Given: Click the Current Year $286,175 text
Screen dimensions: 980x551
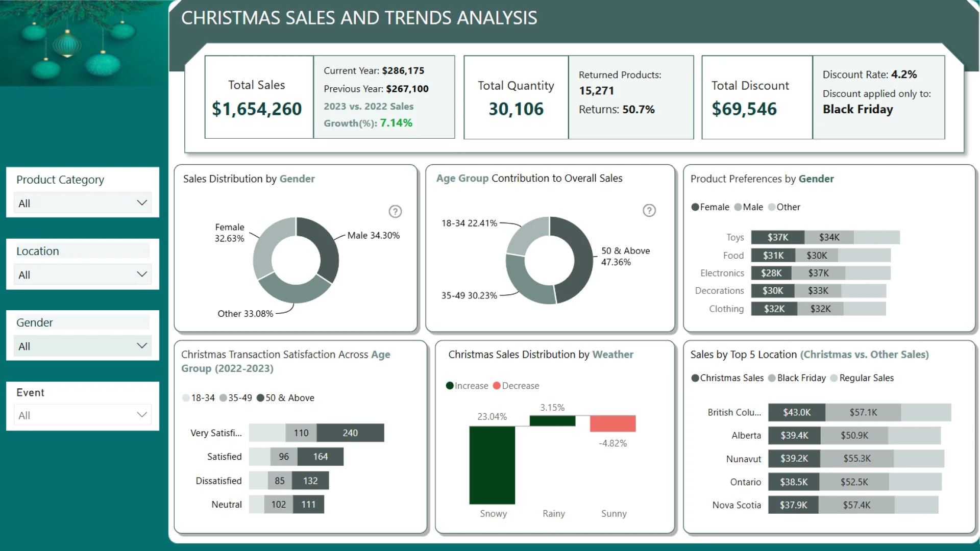Looking at the screenshot, I should [374, 71].
